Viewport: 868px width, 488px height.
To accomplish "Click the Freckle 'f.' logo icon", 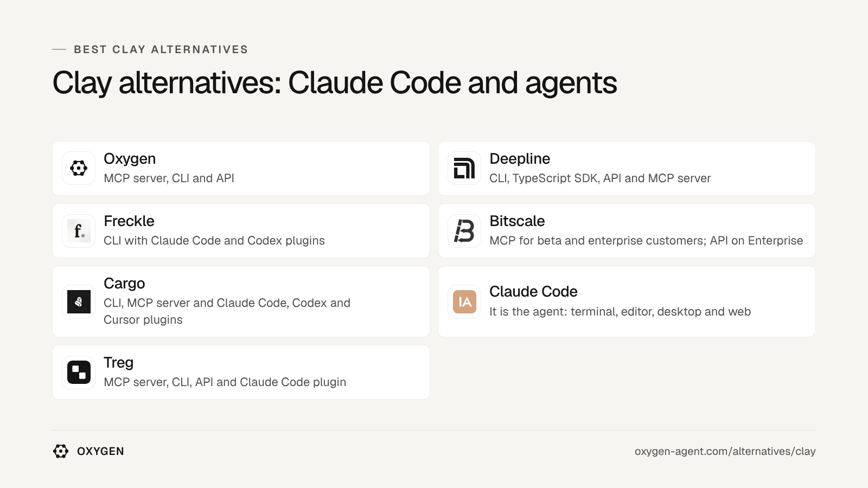I will click(x=79, y=231).
